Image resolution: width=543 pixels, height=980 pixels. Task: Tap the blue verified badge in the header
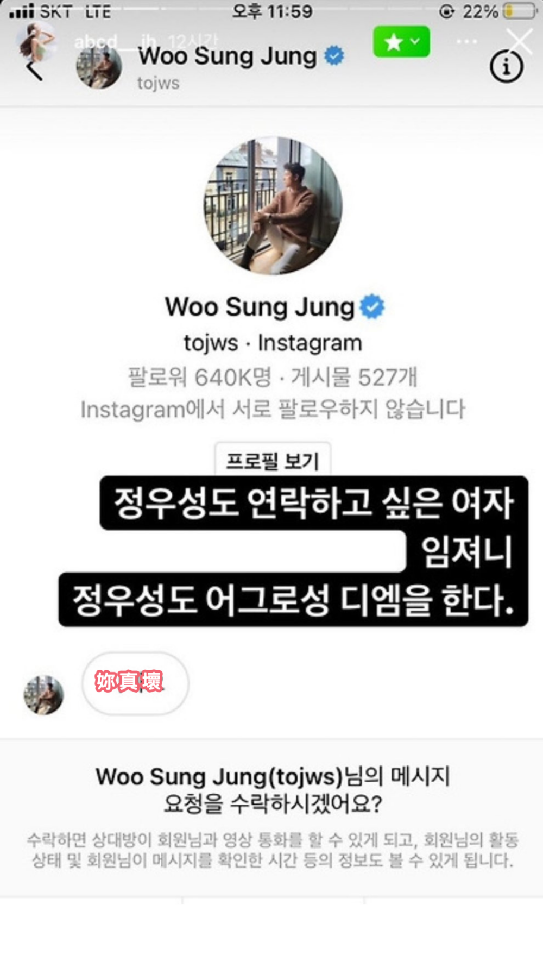coord(334,56)
